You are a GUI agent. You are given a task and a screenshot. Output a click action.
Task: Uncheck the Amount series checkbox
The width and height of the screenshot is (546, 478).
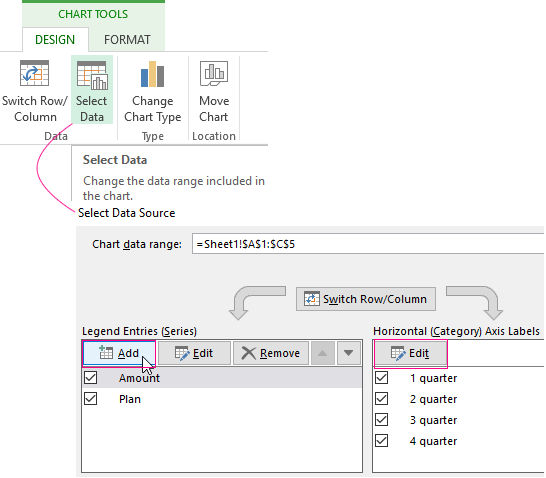91,378
